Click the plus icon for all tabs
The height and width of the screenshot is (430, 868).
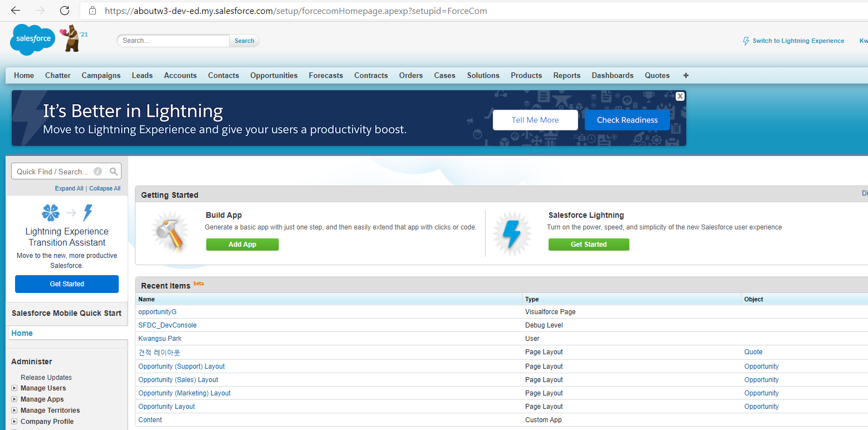[x=686, y=75]
